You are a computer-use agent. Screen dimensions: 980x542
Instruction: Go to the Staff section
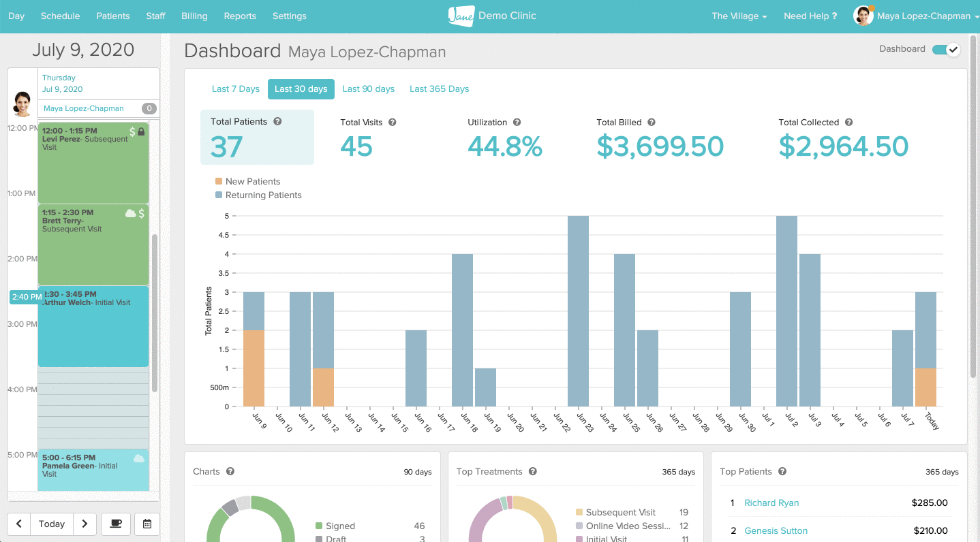point(155,16)
